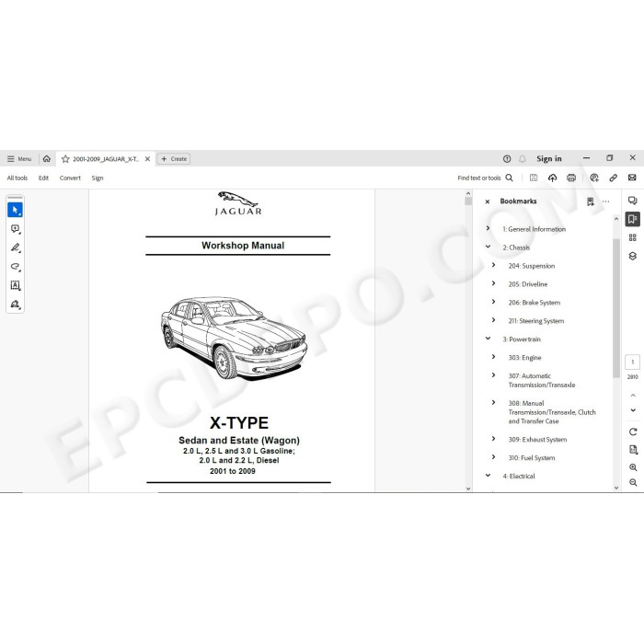Collapse 2: Chassis bookmark

[x=488, y=247]
